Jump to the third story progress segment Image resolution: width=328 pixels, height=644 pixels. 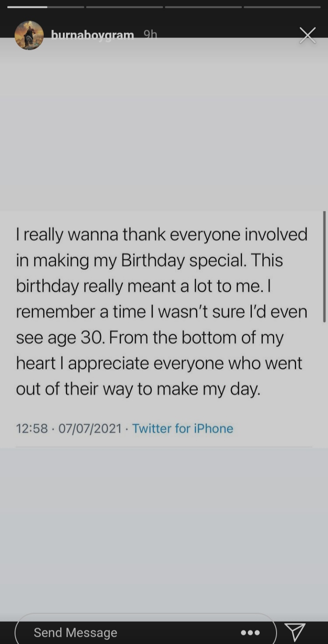point(203,7)
